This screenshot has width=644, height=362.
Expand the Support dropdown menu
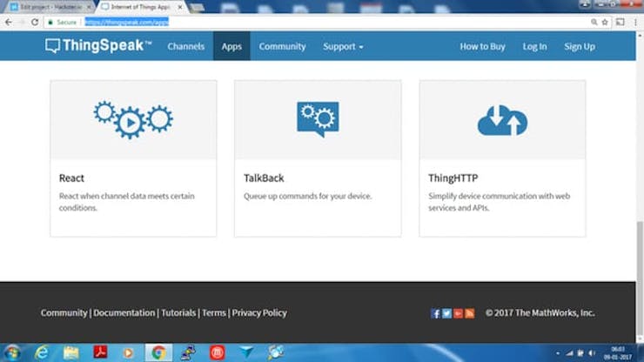click(343, 46)
